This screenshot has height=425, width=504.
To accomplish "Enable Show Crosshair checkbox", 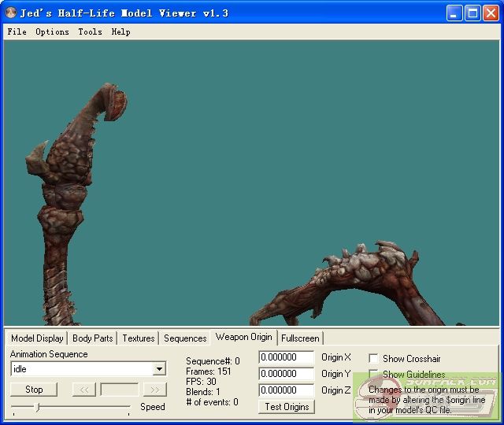I will (374, 358).
